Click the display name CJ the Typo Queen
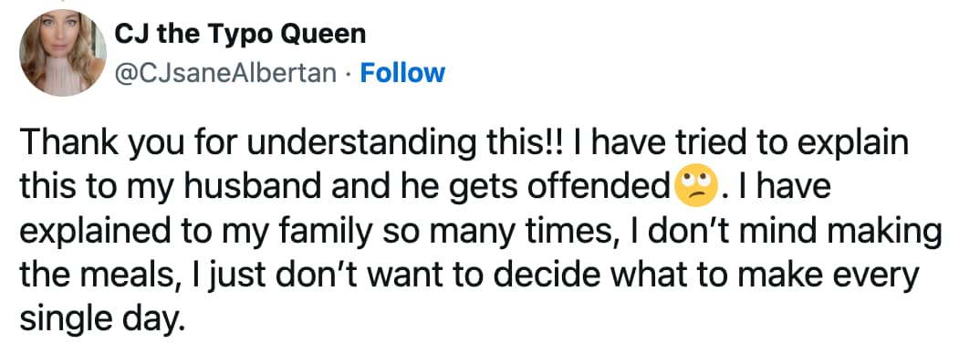The width and height of the screenshot is (980, 354). click(240, 34)
